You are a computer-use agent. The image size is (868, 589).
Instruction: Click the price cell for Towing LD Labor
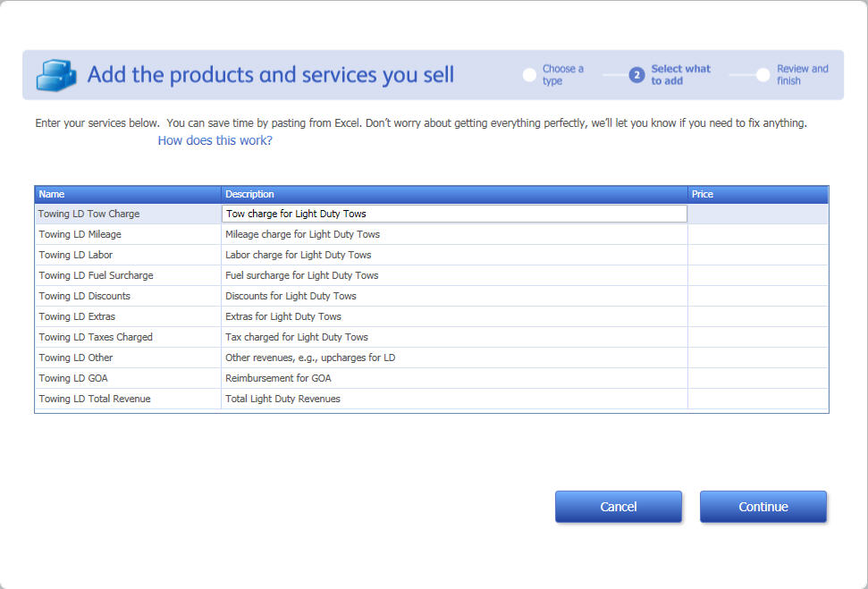[x=757, y=255]
